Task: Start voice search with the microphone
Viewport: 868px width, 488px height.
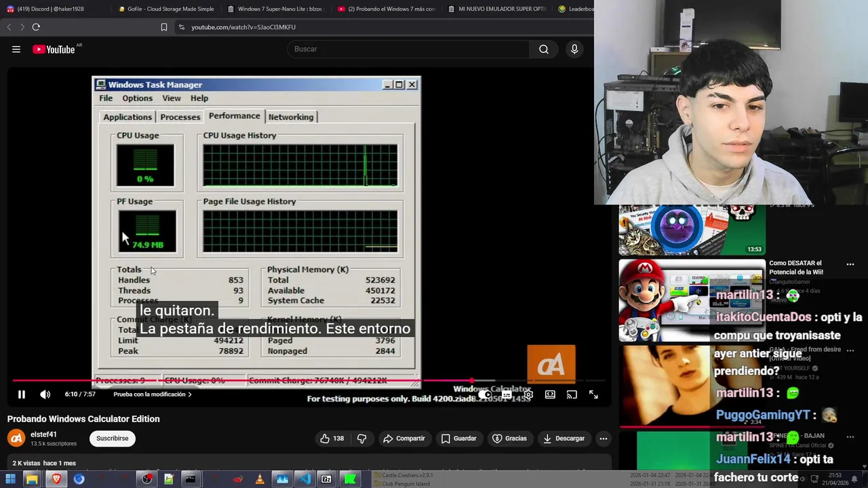Action: 574,49
